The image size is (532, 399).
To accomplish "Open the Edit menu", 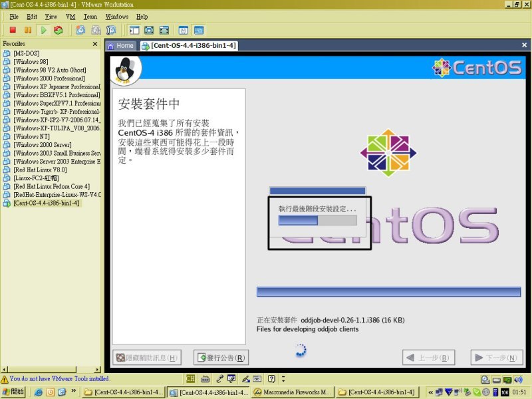I will pos(31,17).
